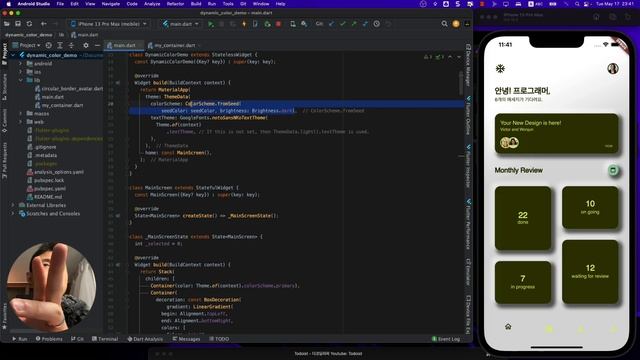Expand the ios folder
This screenshot has width=640, height=360.
pos(20,72)
